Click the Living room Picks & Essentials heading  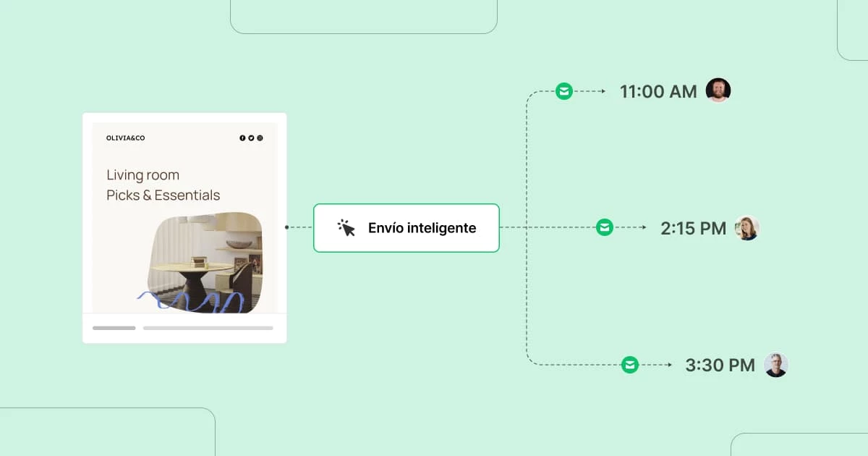pyautogui.click(x=163, y=185)
